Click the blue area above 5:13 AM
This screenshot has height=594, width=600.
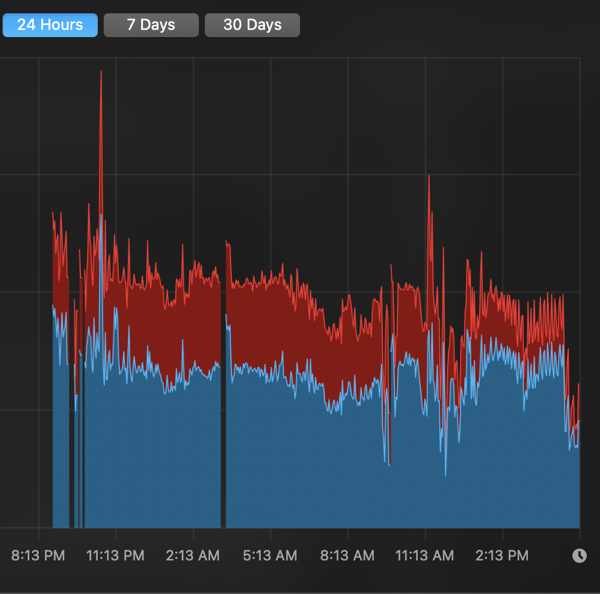coord(270,450)
